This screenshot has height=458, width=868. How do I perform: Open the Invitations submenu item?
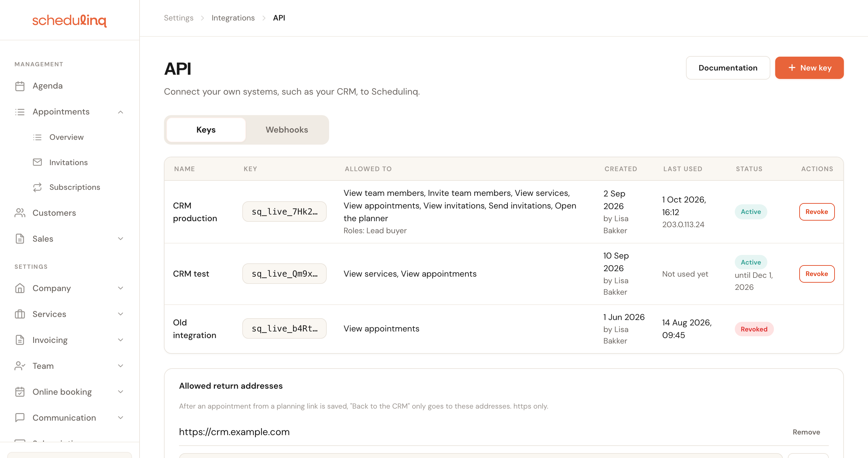click(x=68, y=162)
